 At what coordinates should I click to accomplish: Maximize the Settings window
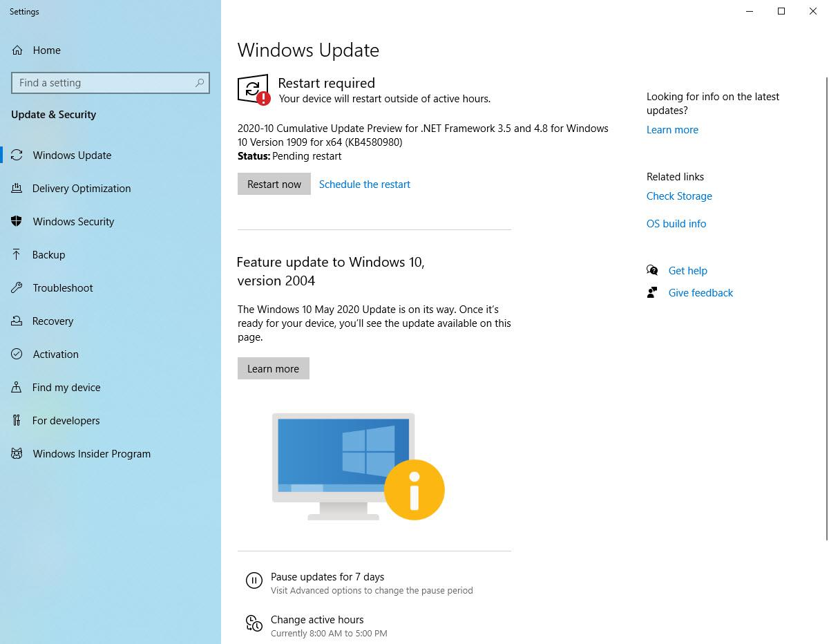tap(781, 11)
